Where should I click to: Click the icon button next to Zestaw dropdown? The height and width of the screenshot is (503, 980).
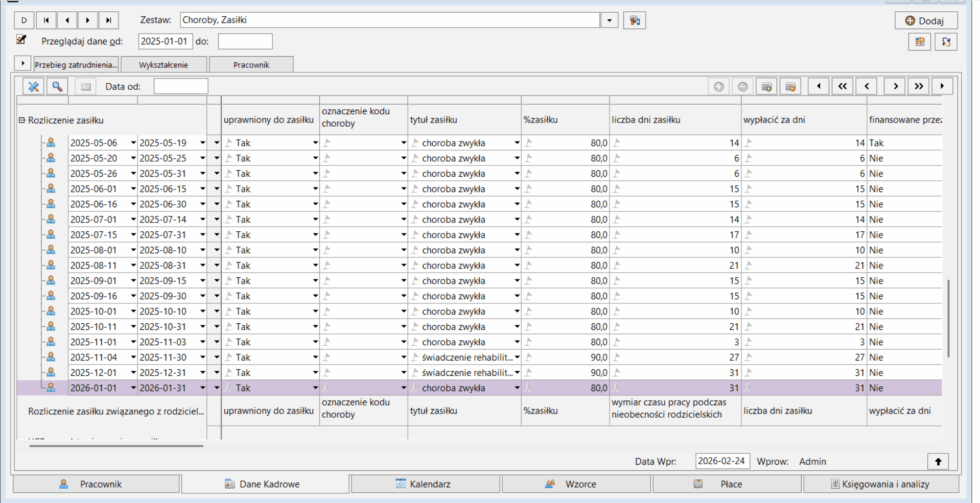point(635,20)
